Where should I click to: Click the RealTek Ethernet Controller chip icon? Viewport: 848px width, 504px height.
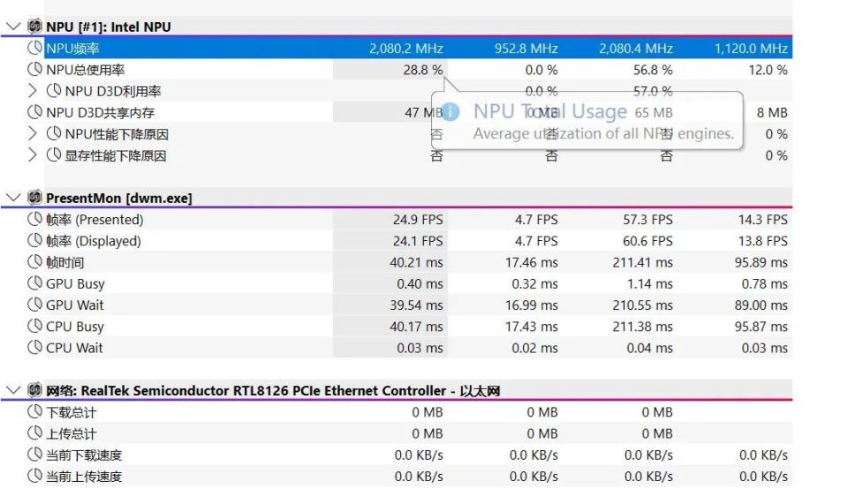point(35,390)
